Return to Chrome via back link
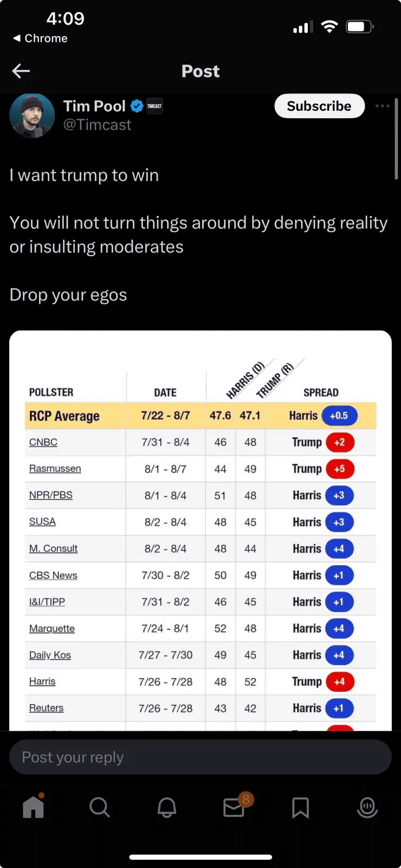 40,39
